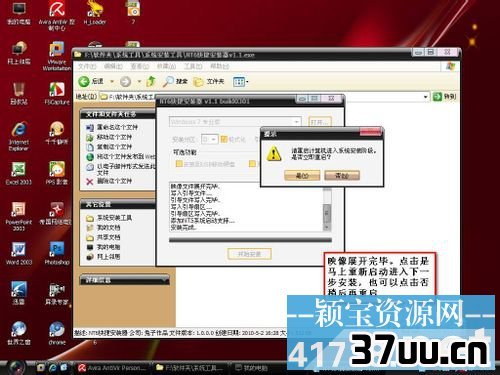The image size is (500, 375).
Task: Open the Tools (工具) menu in Explorer
Action: [193, 66]
